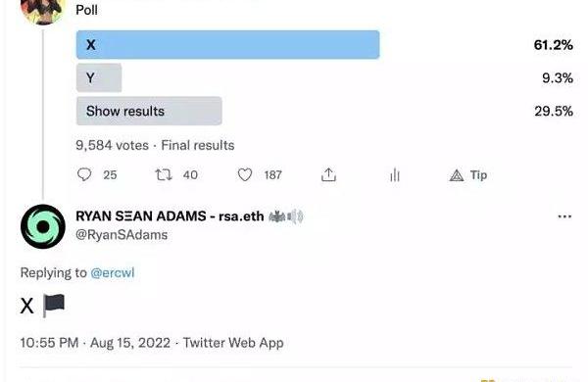Click the reply speech bubble icon

coord(84,174)
